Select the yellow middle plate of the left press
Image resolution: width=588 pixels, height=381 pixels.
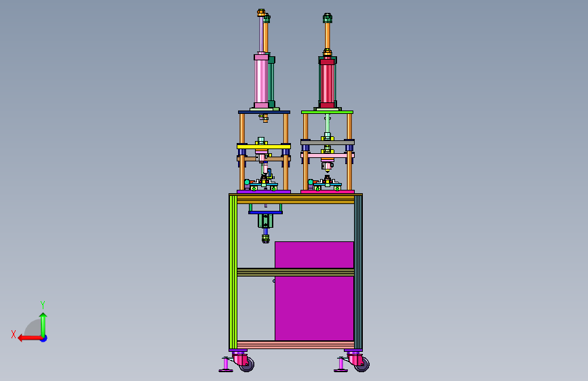pyautogui.click(x=264, y=146)
